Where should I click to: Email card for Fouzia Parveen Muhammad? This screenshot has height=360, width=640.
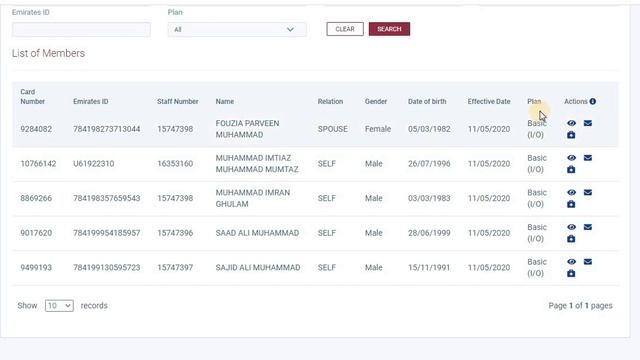point(588,123)
